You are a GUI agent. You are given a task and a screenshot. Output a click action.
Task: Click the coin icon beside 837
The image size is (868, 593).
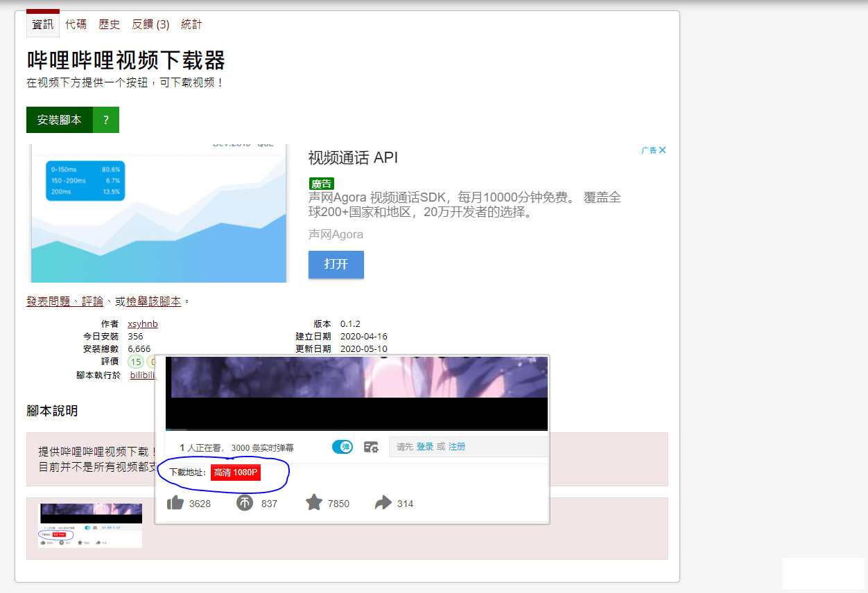[245, 503]
